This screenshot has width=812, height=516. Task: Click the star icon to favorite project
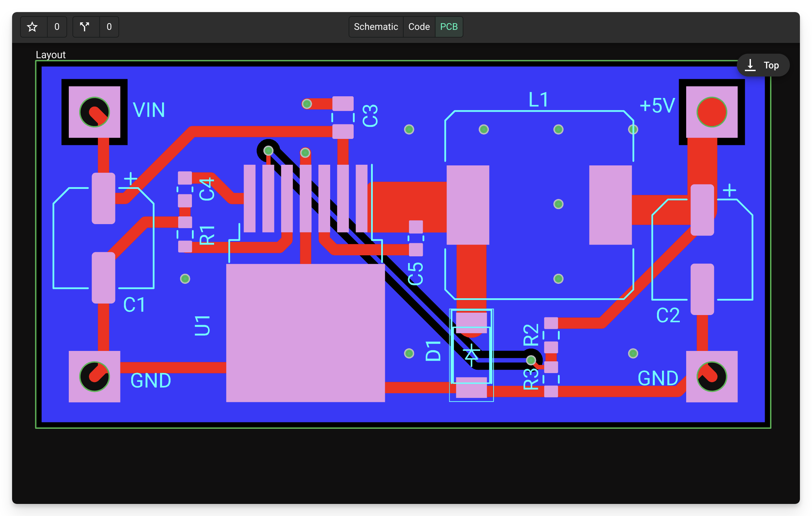(32, 27)
